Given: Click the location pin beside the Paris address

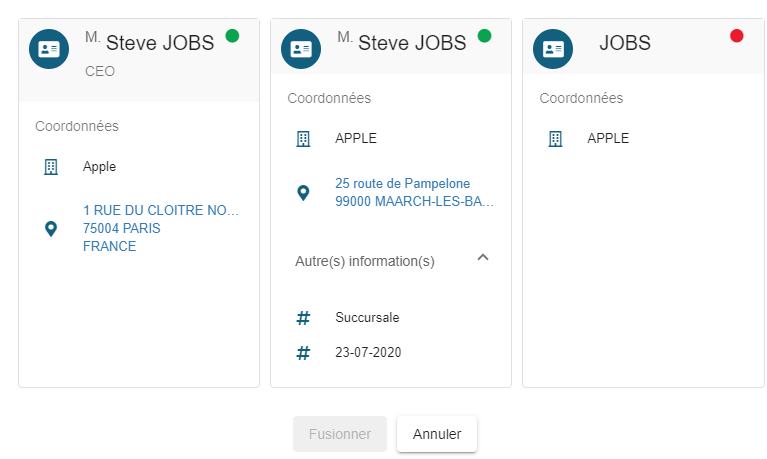Looking at the screenshot, I should [51, 229].
